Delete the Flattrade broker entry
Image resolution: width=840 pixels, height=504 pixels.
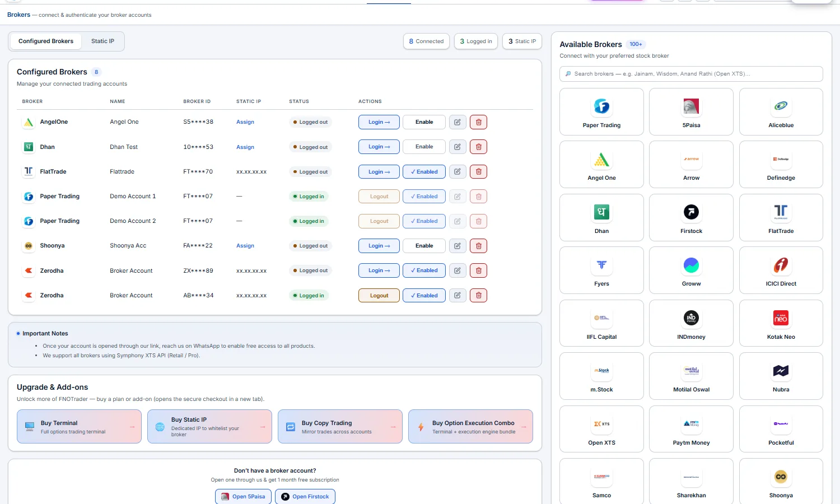point(479,172)
